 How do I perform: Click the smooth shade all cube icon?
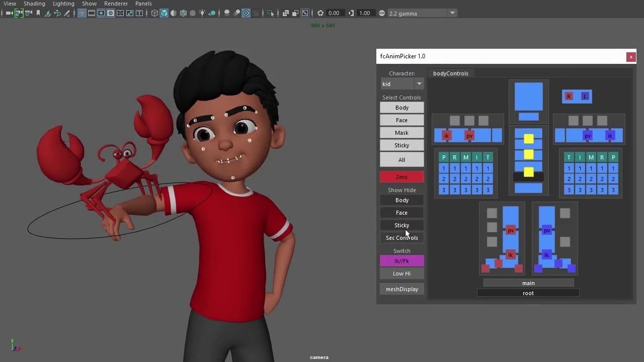pos(164,13)
